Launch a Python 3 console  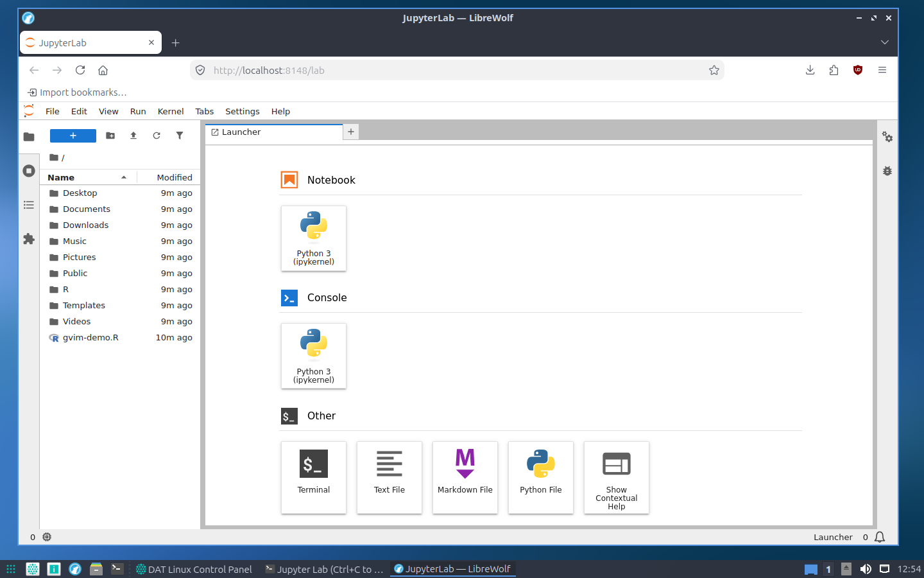pos(314,356)
